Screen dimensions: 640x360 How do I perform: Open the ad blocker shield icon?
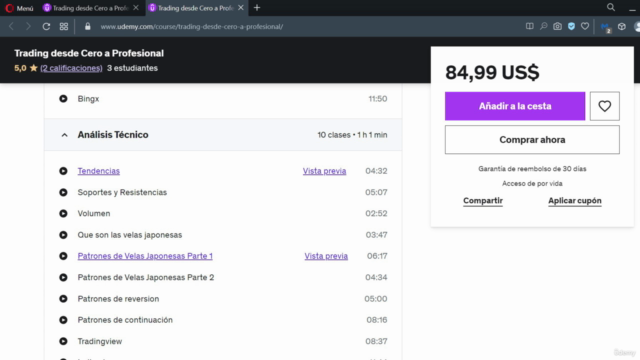coord(571,26)
